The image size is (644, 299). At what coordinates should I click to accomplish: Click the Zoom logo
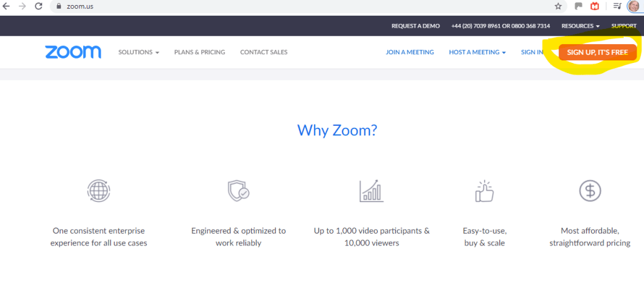click(73, 52)
